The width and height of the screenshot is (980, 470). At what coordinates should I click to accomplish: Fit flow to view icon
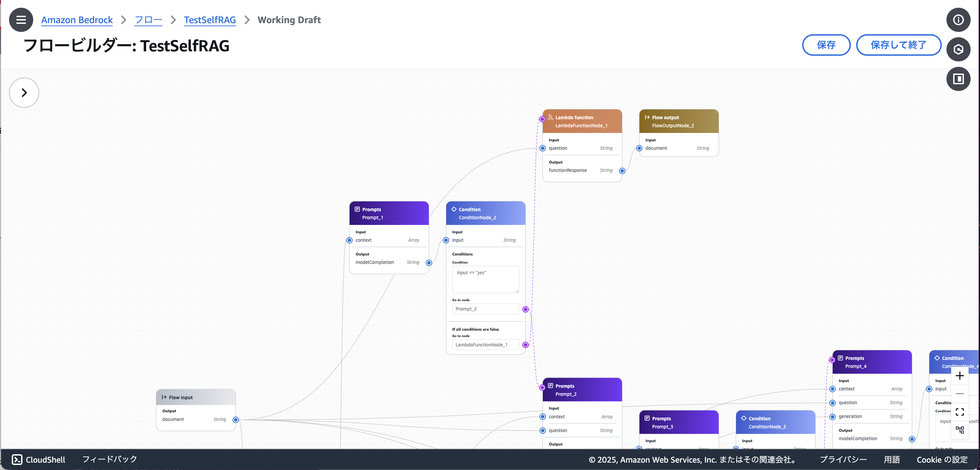(x=960, y=412)
